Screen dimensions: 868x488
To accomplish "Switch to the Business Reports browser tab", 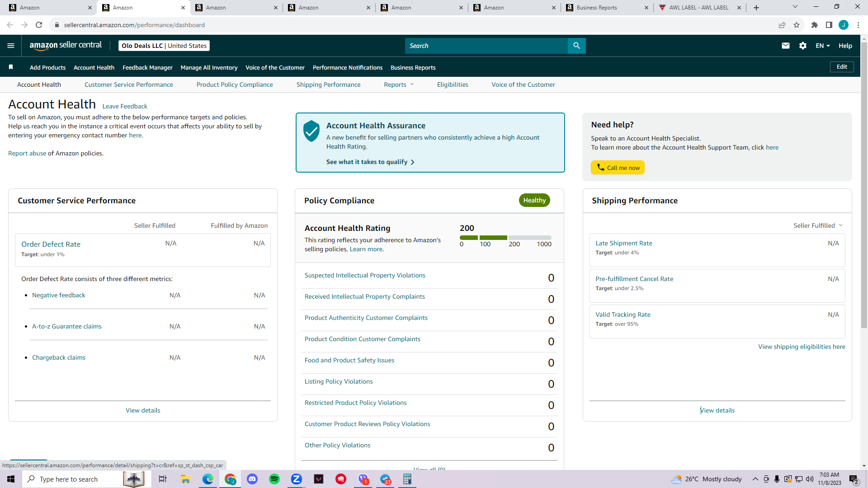I will point(607,8).
